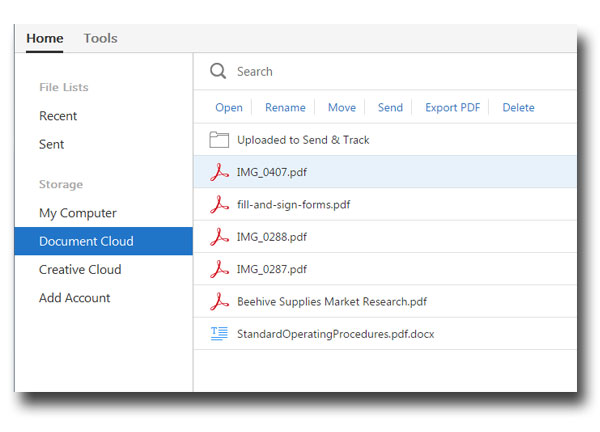Click the PDF icon for Beehive Supplies Market Research

coord(219,301)
